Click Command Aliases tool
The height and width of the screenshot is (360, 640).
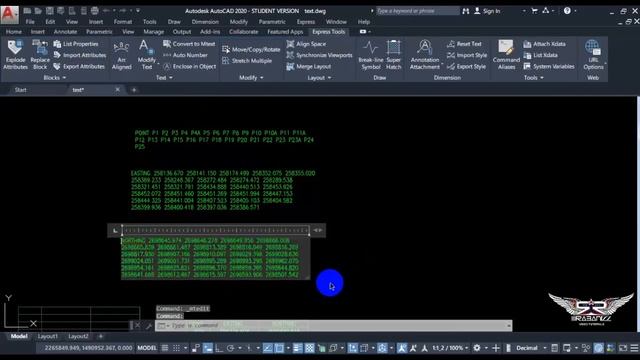pos(506,55)
